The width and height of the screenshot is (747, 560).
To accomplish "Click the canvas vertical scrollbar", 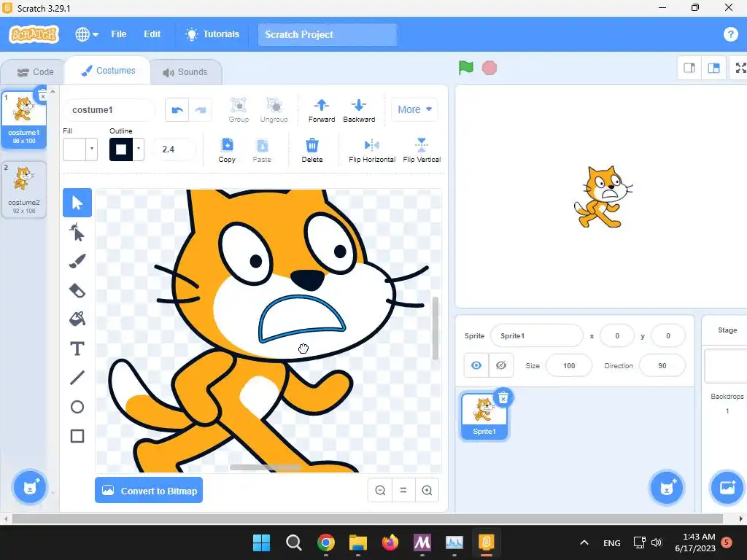I will tap(435, 328).
